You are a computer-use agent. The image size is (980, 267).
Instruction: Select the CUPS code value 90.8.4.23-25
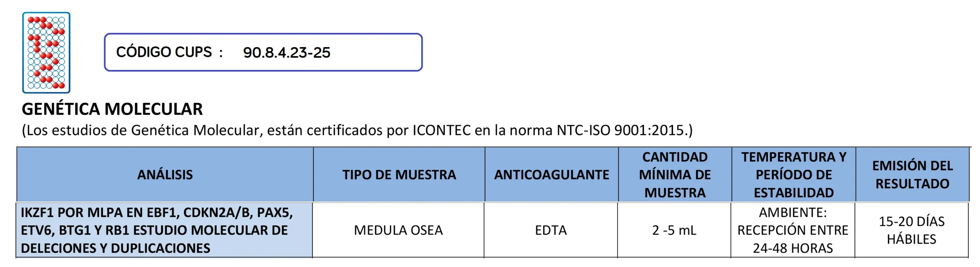(286, 52)
